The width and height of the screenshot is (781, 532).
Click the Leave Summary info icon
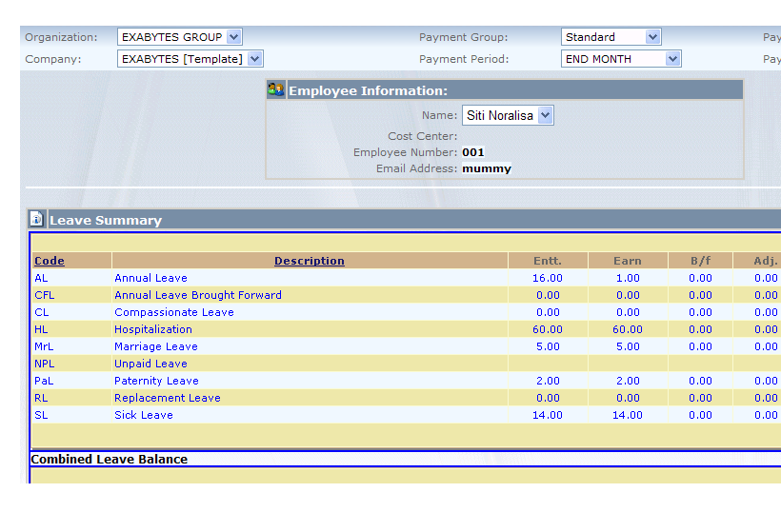[x=36, y=219]
